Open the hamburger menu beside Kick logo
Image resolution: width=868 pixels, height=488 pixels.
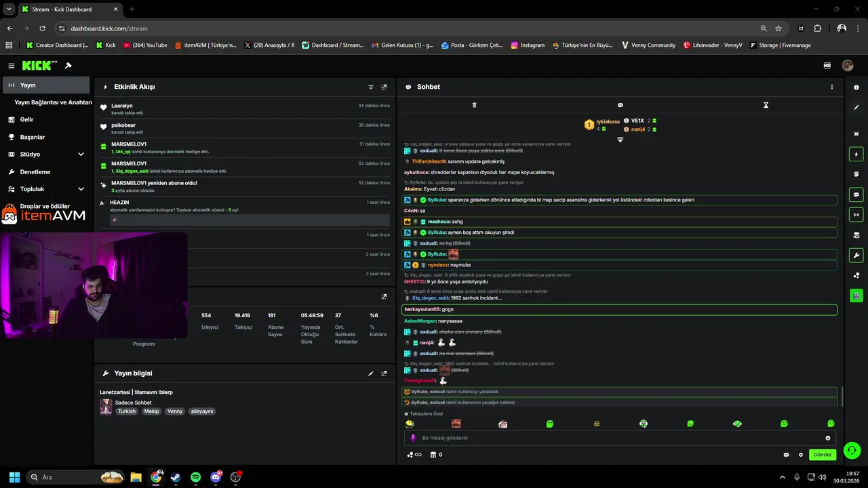pos(12,66)
